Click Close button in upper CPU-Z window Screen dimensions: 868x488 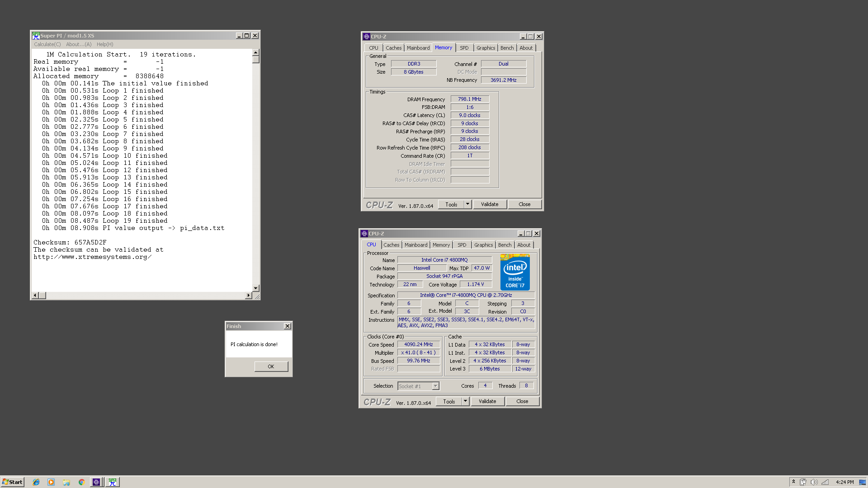524,205
